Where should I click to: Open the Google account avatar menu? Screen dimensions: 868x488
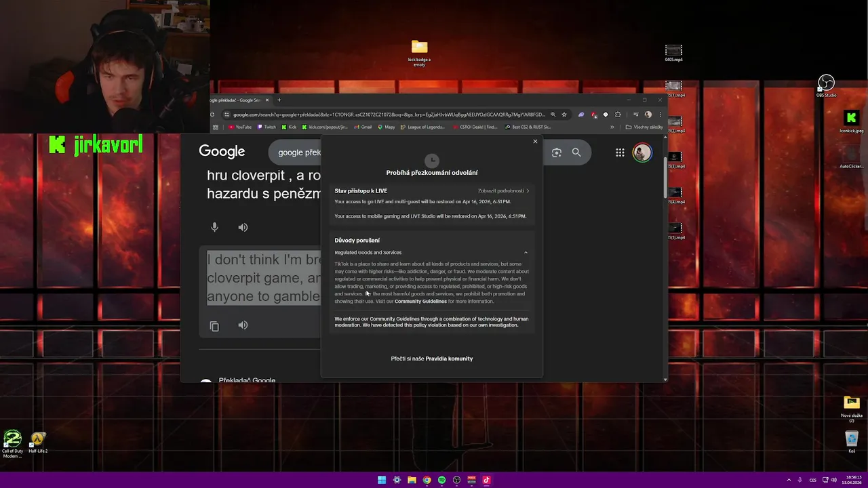pyautogui.click(x=642, y=152)
